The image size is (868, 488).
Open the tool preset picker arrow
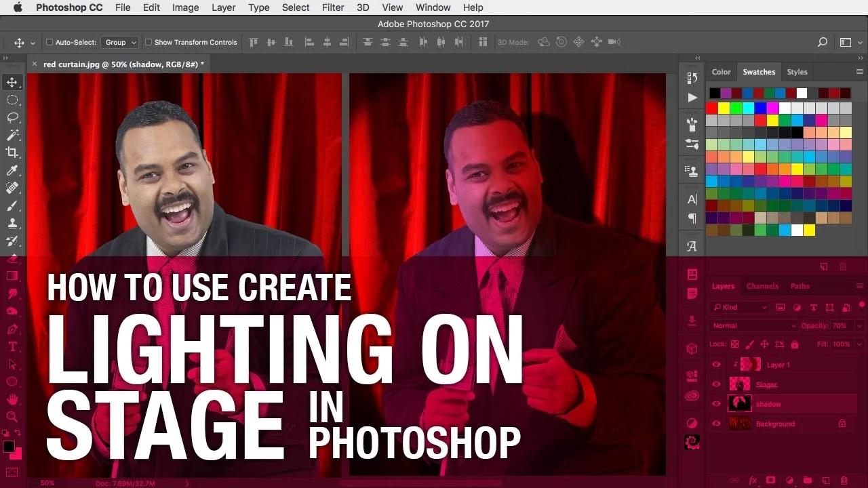click(x=33, y=42)
